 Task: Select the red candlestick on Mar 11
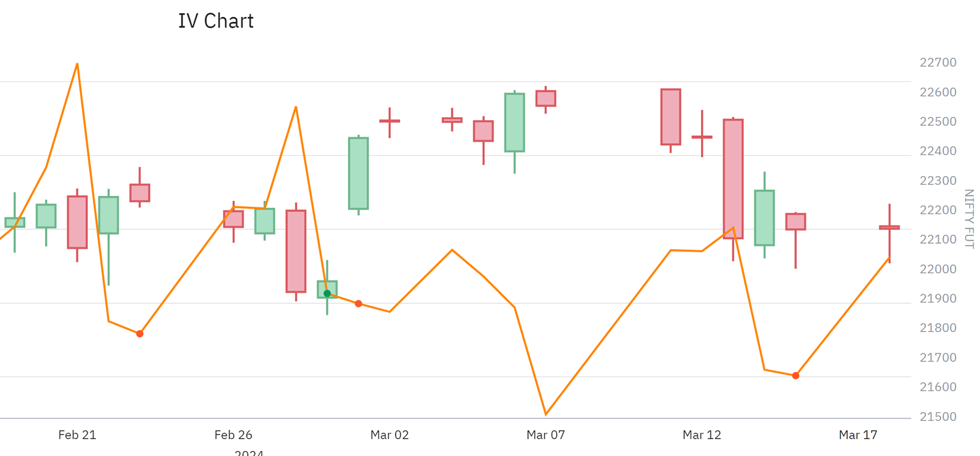671,117
